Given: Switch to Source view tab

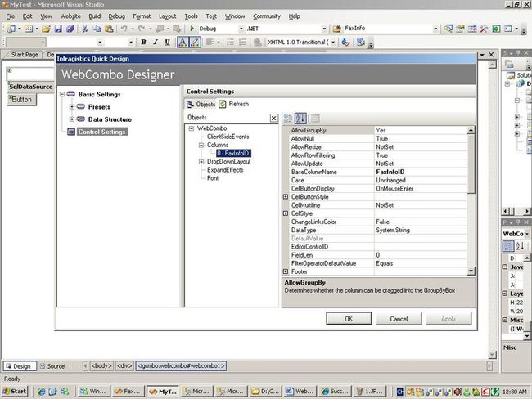Looking at the screenshot, I should [52, 366].
